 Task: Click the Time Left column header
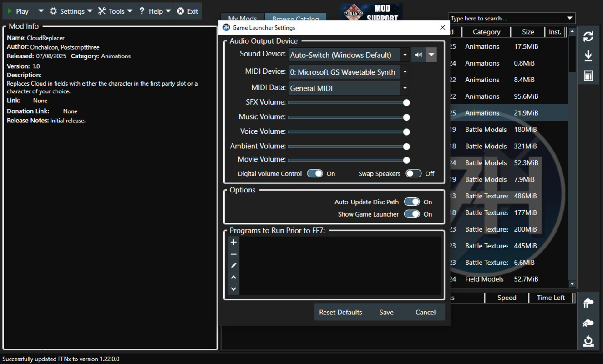tap(551, 298)
